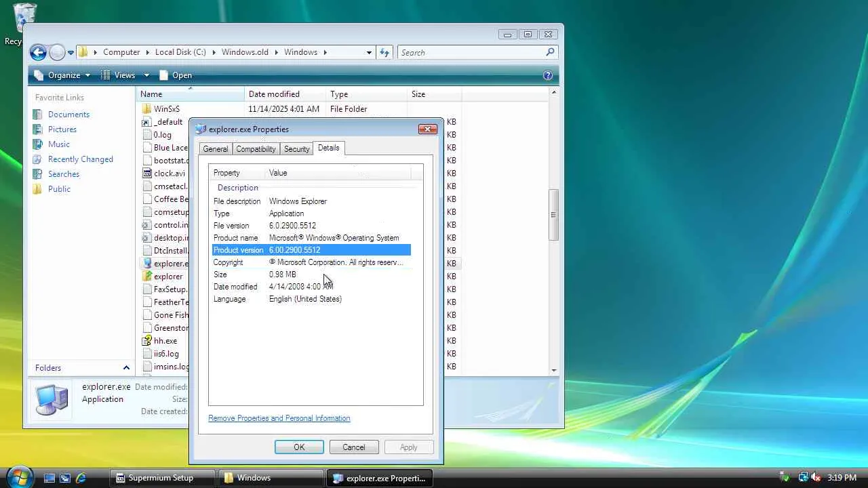This screenshot has height=488, width=868.
Task: Switch to the Compatibility tab
Action: [x=256, y=149]
